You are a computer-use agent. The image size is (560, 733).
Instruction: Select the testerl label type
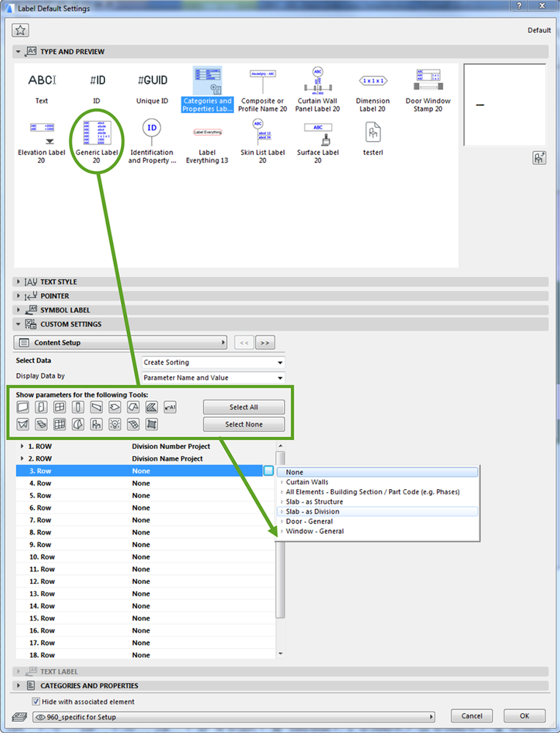pyautogui.click(x=373, y=138)
